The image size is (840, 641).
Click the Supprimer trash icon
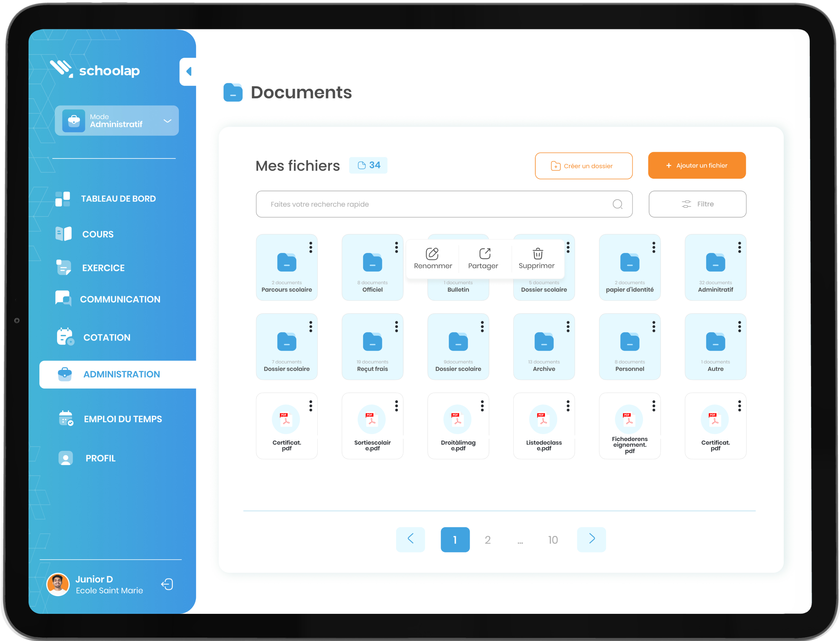click(x=537, y=254)
